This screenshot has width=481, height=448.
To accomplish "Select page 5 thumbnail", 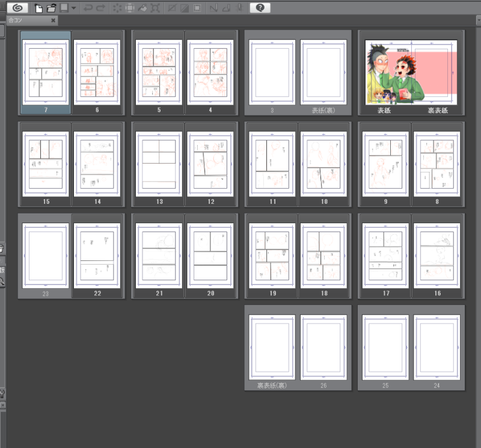I will (159, 72).
